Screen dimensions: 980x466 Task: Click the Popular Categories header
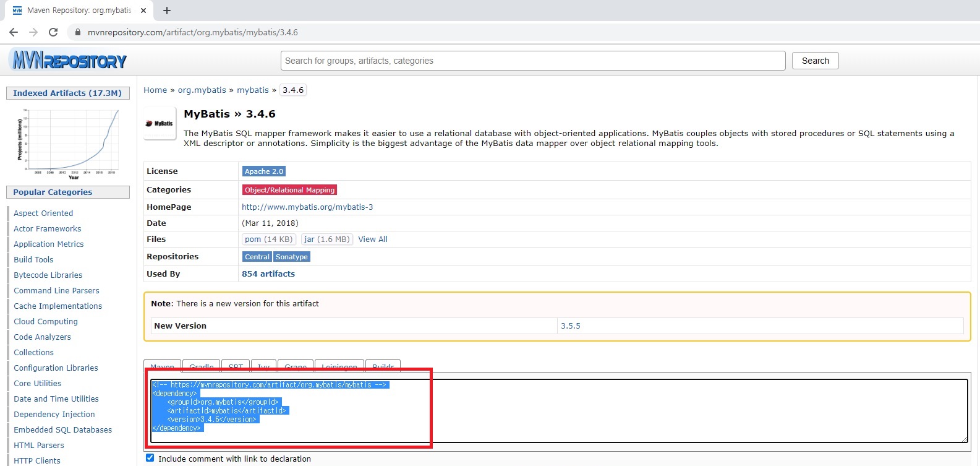click(67, 192)
